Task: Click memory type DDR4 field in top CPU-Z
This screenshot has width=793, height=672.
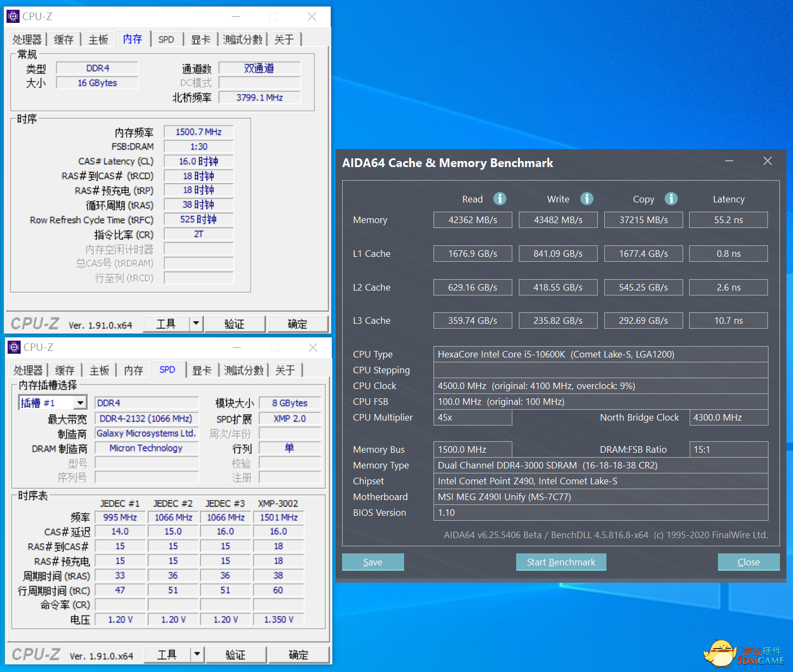Action: [x=97, y=68]
